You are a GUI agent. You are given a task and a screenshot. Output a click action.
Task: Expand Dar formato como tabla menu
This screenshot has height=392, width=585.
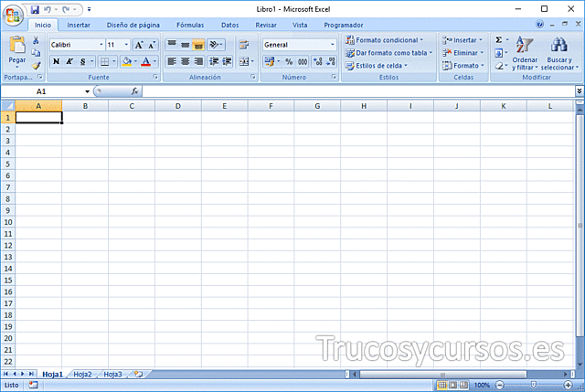(x=388, y=53)
